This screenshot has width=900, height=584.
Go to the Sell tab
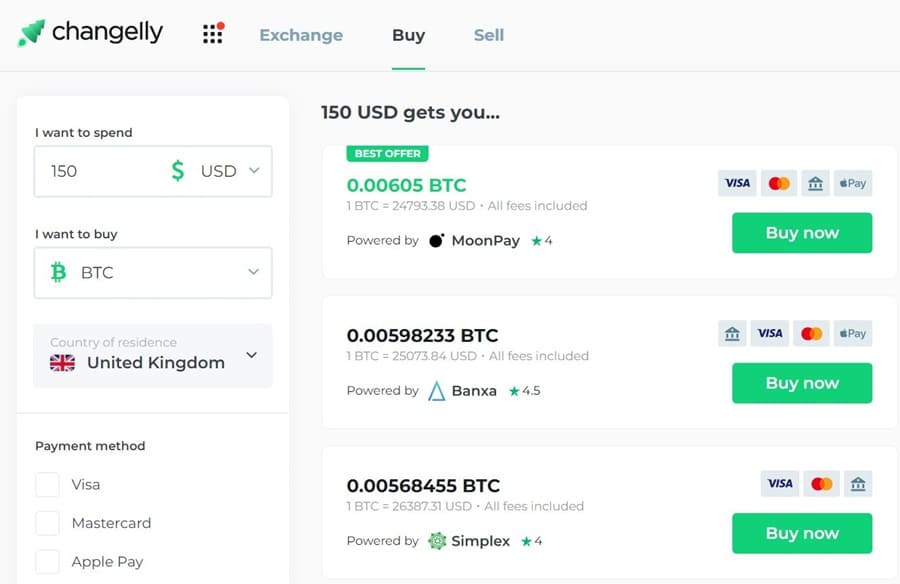point(489,35)
